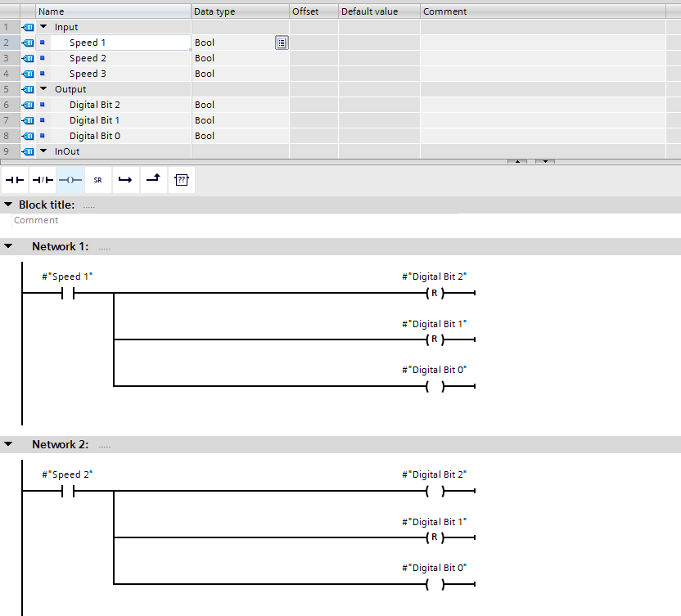Insert an empty box instruction
681x616 pixels.
pos(181,180)
